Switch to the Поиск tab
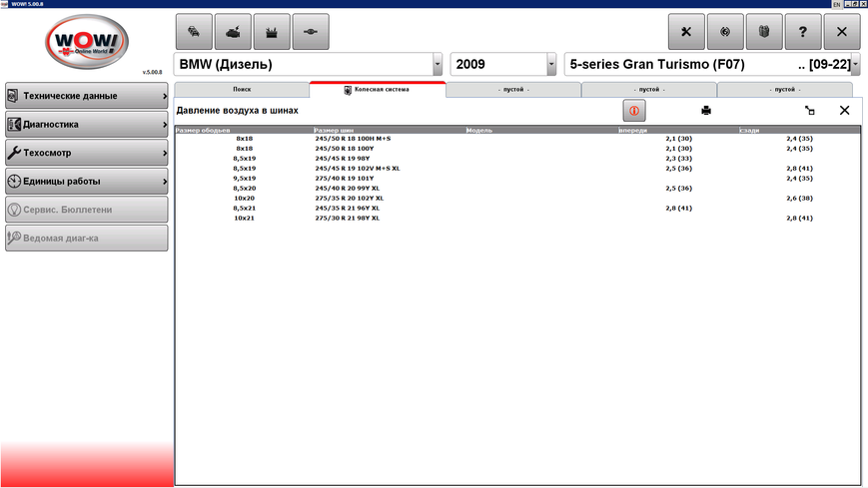The image size is (868, 488). click(242, 90)
